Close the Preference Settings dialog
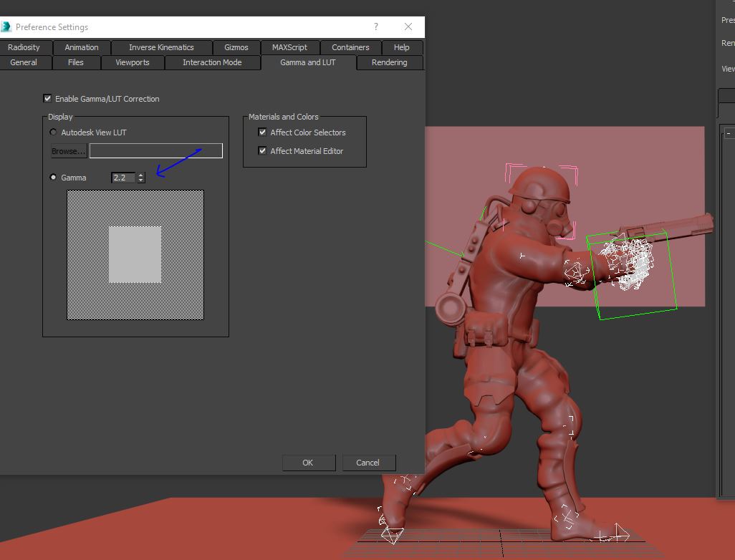The width and height of the screenshot is (735, 560). (x=408, y=26)
